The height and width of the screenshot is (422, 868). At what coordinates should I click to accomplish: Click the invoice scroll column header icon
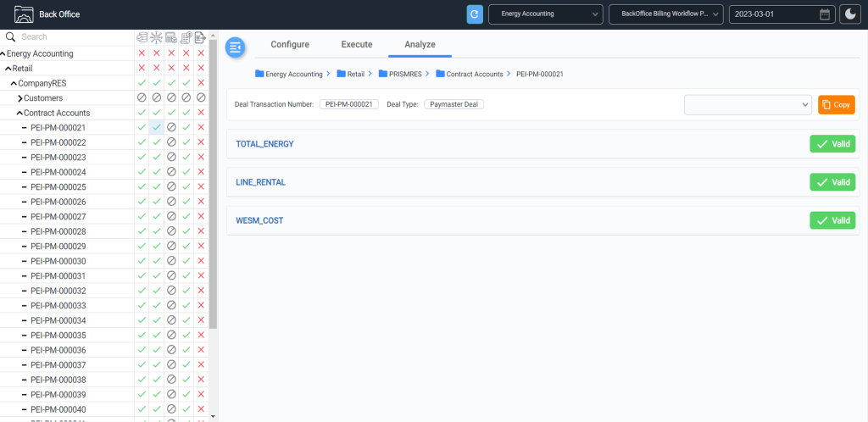point(186,37)
